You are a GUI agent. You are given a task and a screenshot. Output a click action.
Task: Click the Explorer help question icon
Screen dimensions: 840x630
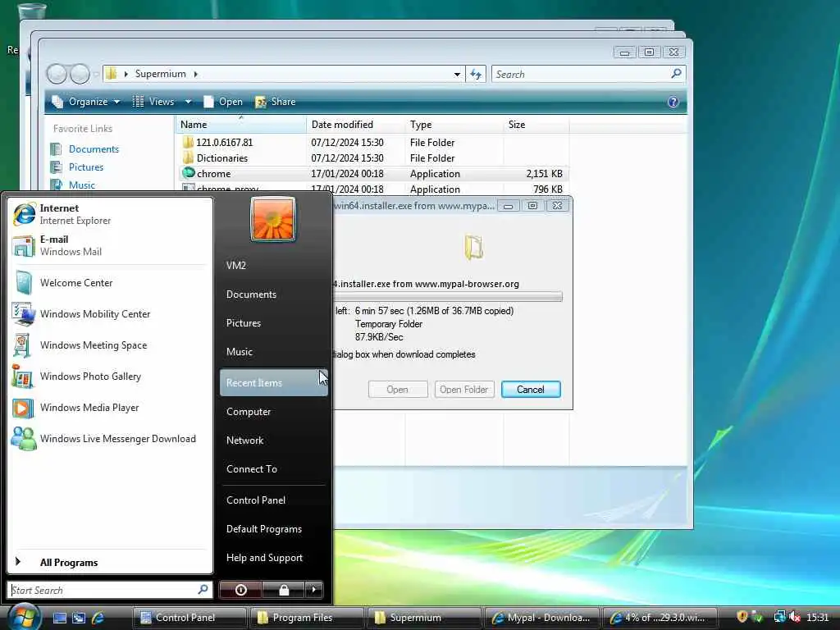pos(673,102)
